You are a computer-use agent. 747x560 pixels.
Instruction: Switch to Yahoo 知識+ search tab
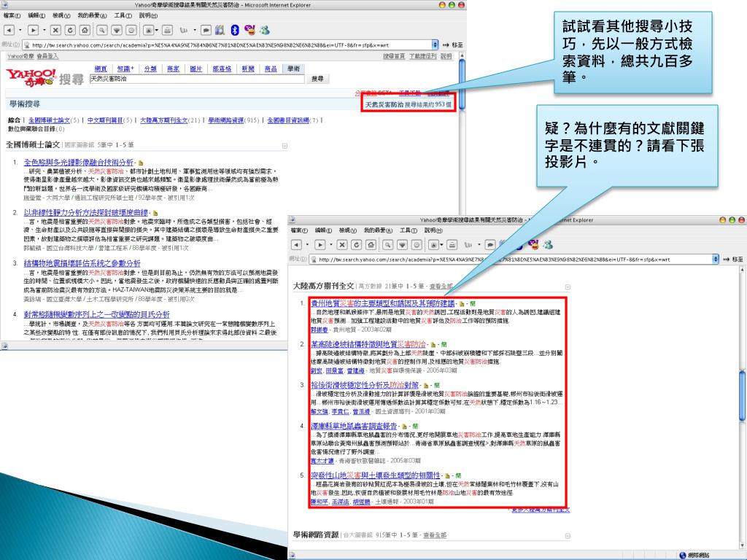[x=125, y=69]
